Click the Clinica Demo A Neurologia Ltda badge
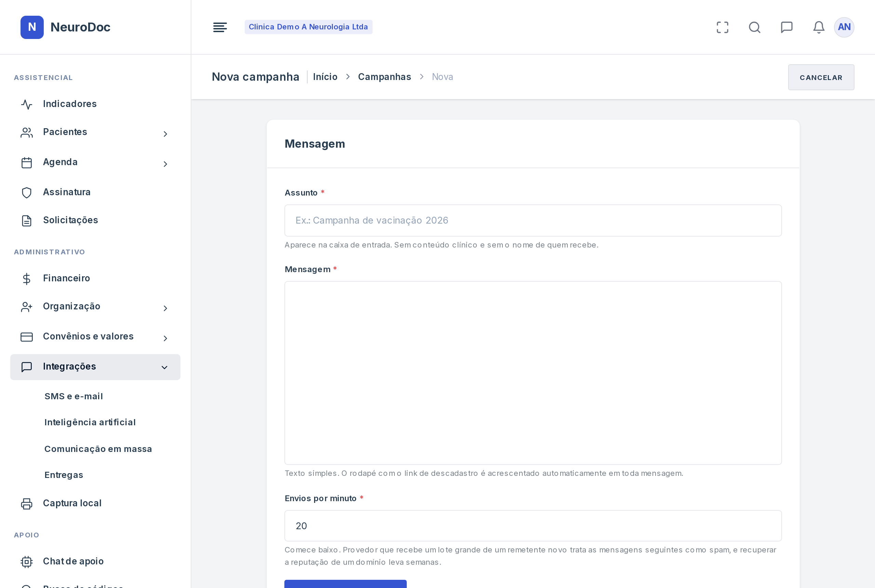This screenshot has height=588, width=875. tap(308, 27)
